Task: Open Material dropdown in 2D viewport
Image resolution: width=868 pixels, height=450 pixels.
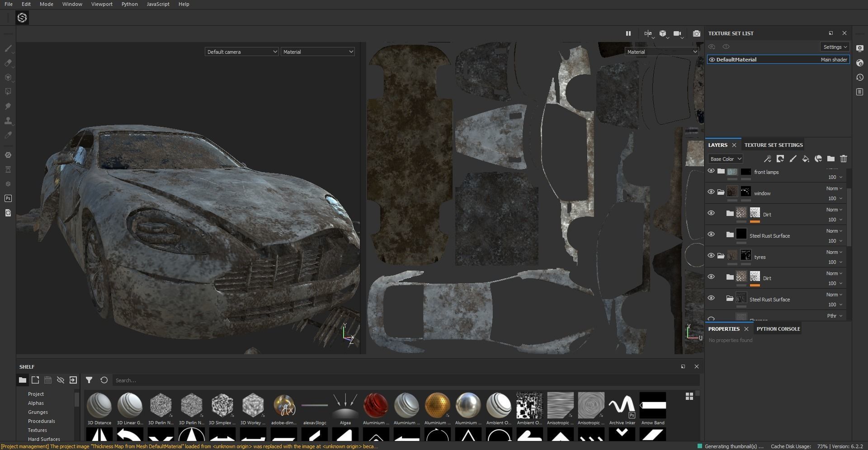Action: pyautogui.click(x=662, y=52)
